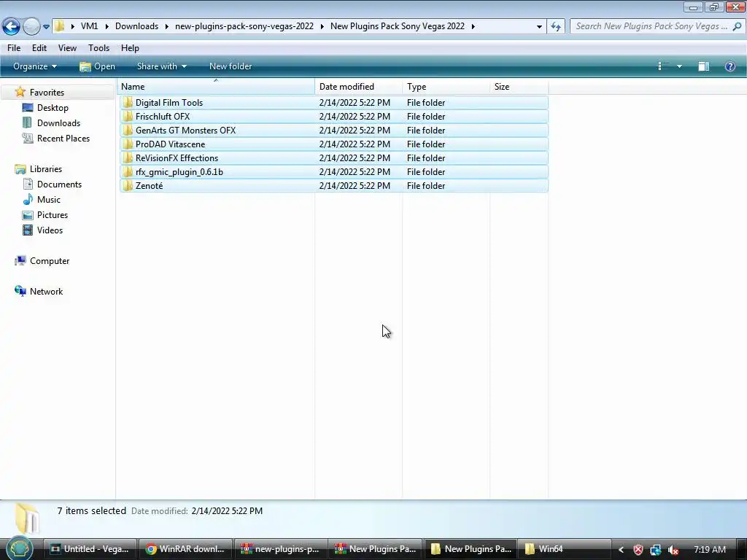Screen dimensions: 747x560
Task: Click the Start button orb
Action: coord(19,548)
